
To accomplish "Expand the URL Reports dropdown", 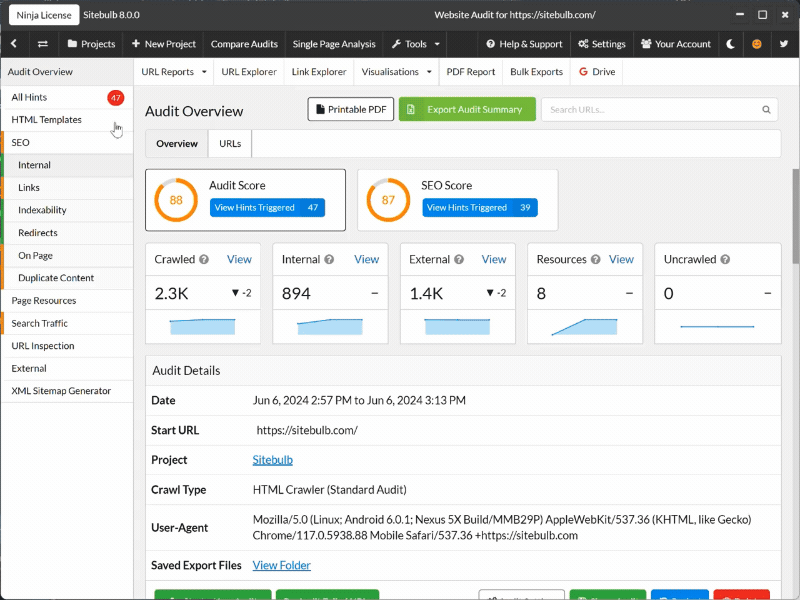I will 174,72.
